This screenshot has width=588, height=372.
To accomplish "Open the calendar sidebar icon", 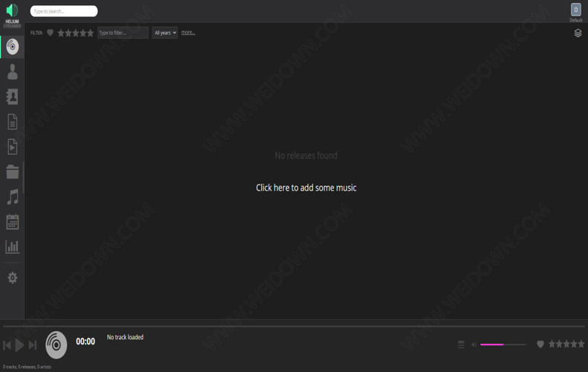I will [13, 222].
